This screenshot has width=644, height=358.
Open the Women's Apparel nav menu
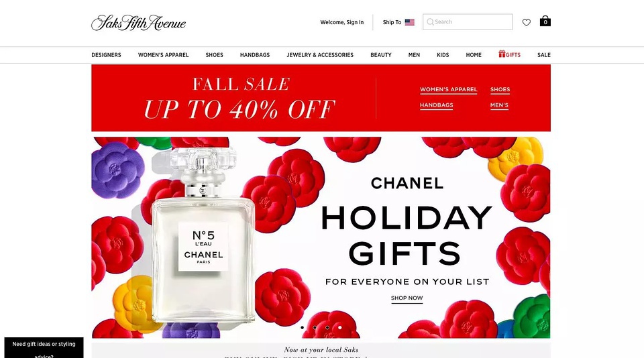pos(164,54)
